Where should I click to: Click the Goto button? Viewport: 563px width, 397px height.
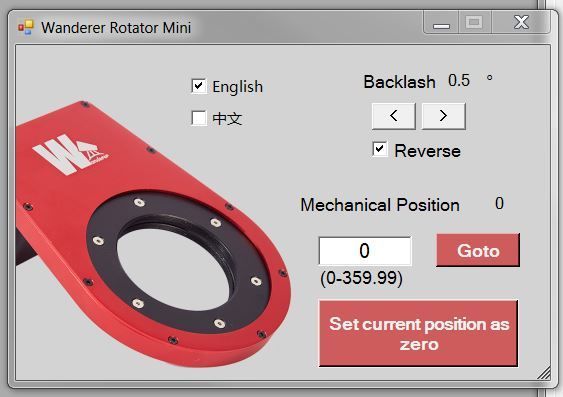(x=478, y=250)
